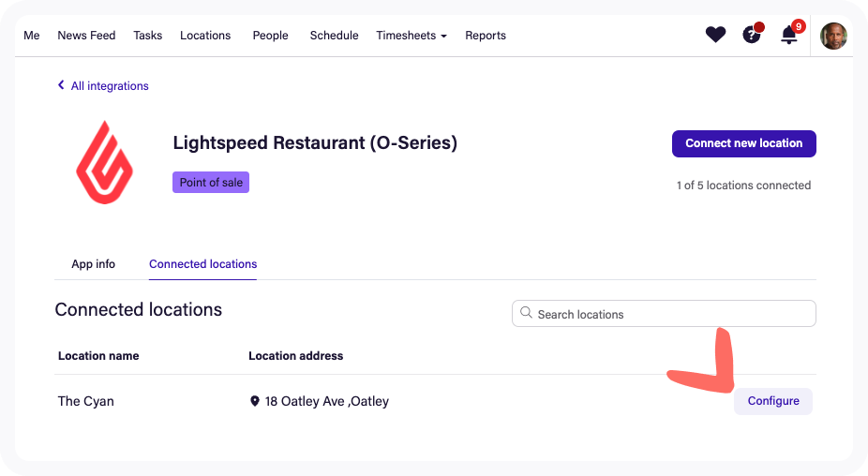Screen dimensions: 868x476
Task: Open the Tasks page
Action: coord(148,36)
